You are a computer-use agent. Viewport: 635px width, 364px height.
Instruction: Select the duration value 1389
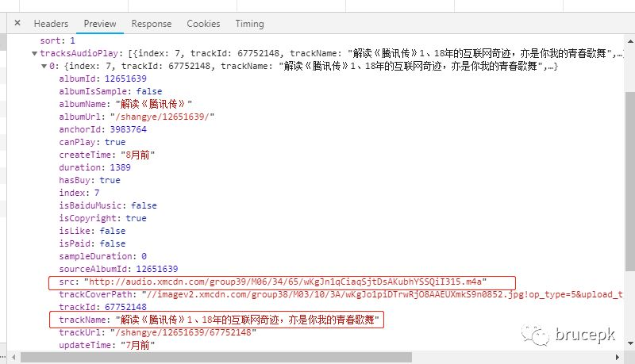pos(121,167)
